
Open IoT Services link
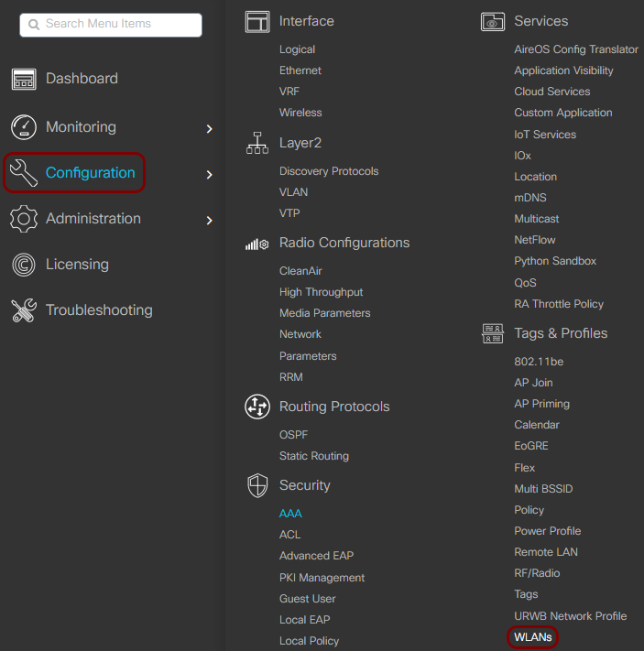coord(545,135)
